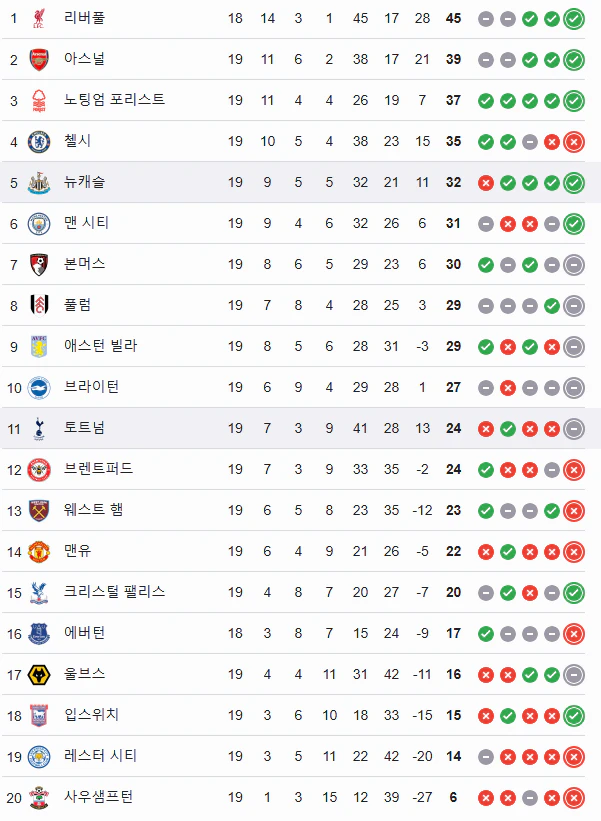Open the 브렌트퍼드 team link

[x=98, y=469]
